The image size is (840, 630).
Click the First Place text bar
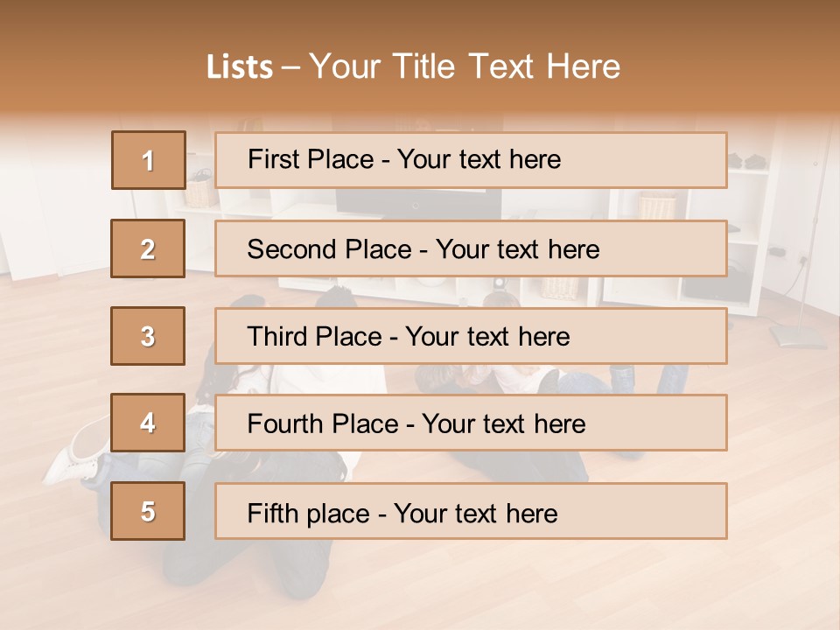471,160
